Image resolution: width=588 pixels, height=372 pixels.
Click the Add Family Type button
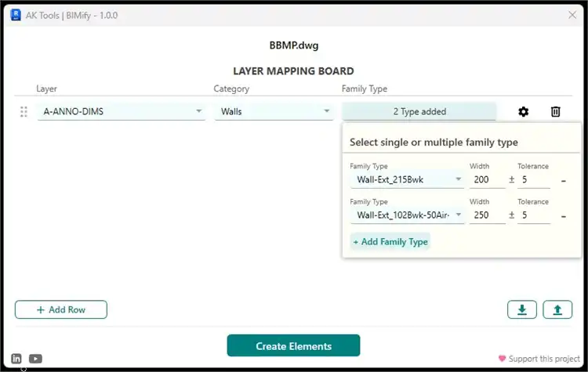coord(390,242)
